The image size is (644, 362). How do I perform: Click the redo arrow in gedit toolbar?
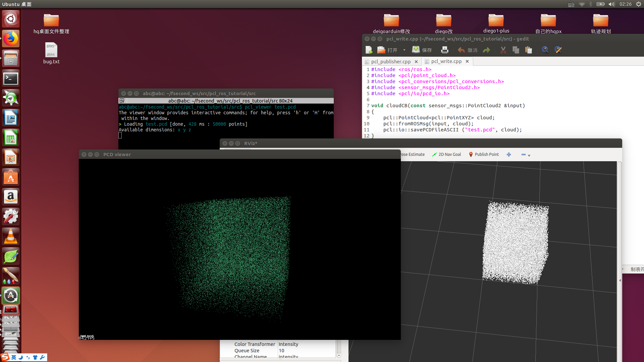(x=486, y=50)
